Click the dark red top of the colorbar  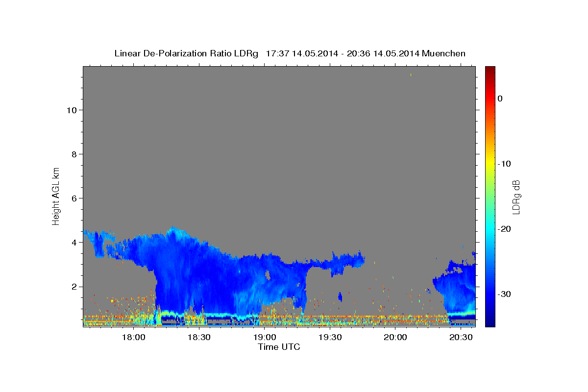pyautogui.click(x=490, y=70)
